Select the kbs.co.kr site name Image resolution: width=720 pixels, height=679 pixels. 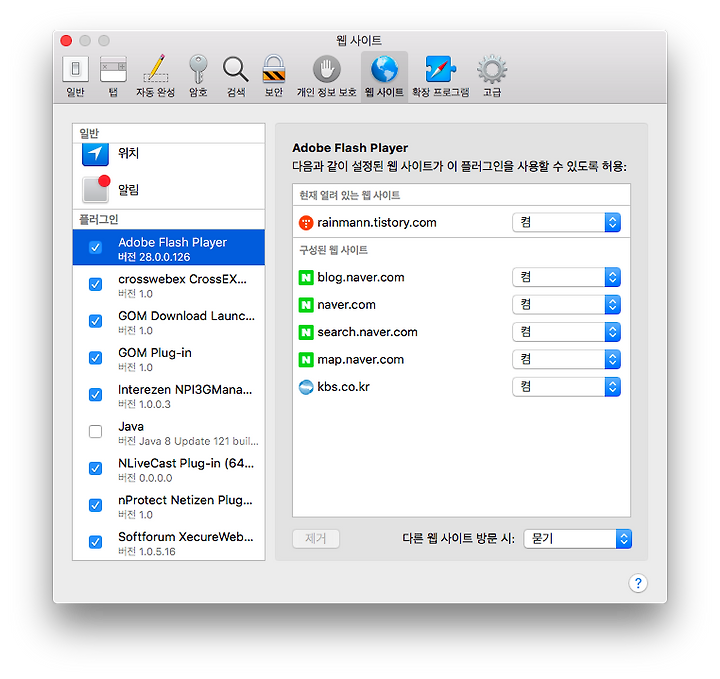pos(343,387)
